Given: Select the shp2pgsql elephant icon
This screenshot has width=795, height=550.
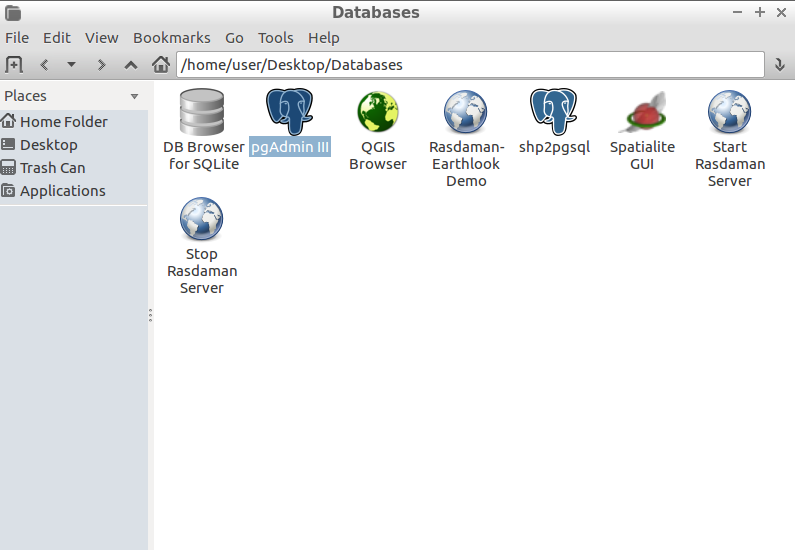Looking at the screenshot, I should tap(554, 112).
